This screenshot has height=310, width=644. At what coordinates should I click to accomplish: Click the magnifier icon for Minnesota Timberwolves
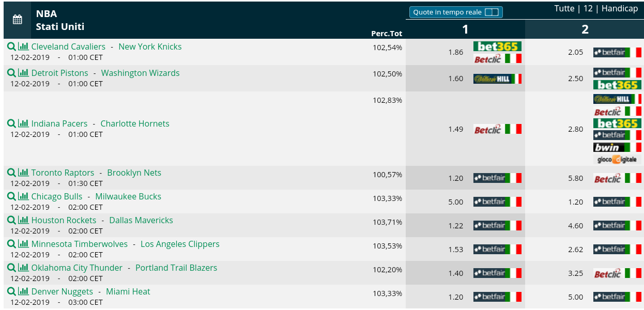11,244
